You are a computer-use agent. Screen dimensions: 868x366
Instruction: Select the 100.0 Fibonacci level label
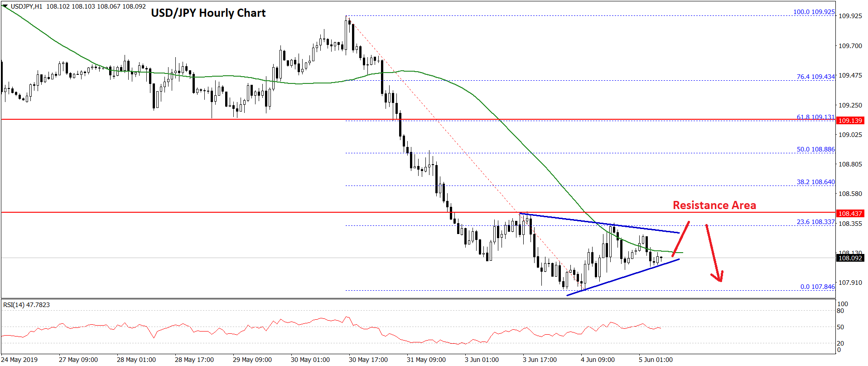click(814, 12)
